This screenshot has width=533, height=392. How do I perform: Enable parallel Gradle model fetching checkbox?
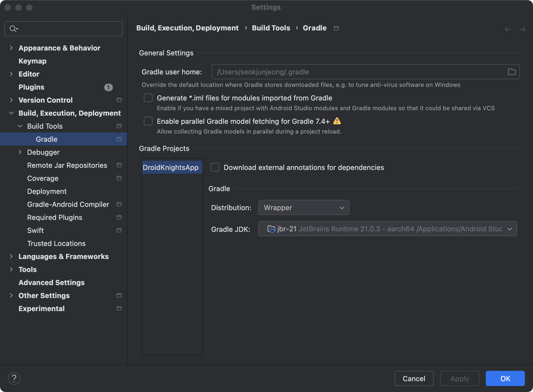[x=148, y=121]
